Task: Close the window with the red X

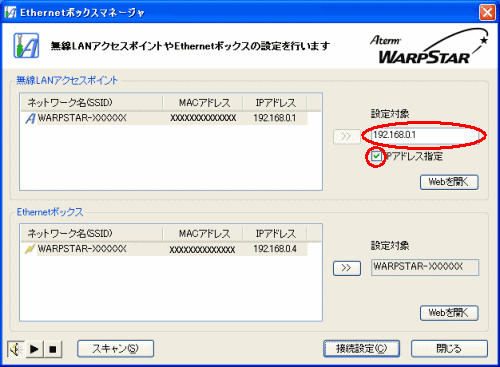Action: coord(487,13)
